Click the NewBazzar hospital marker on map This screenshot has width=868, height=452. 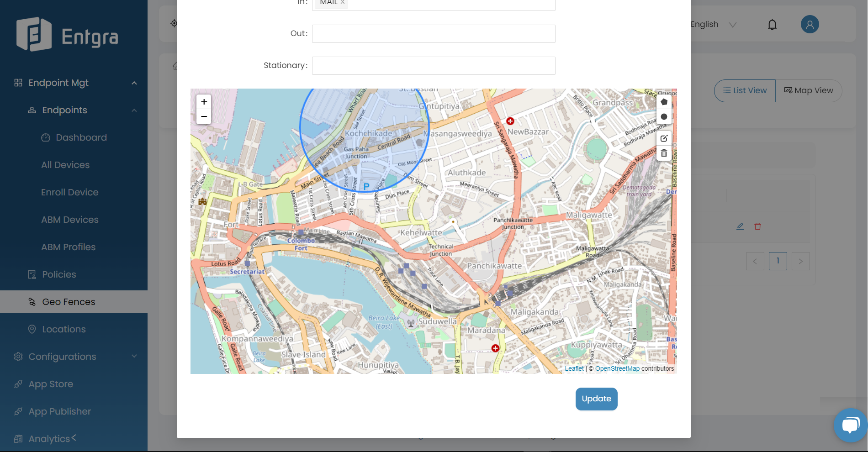click(x=510, y=121)
